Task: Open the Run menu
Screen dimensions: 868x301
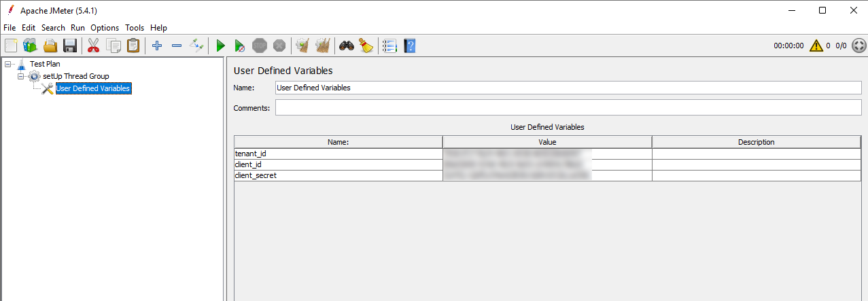Action: [77, 28]
